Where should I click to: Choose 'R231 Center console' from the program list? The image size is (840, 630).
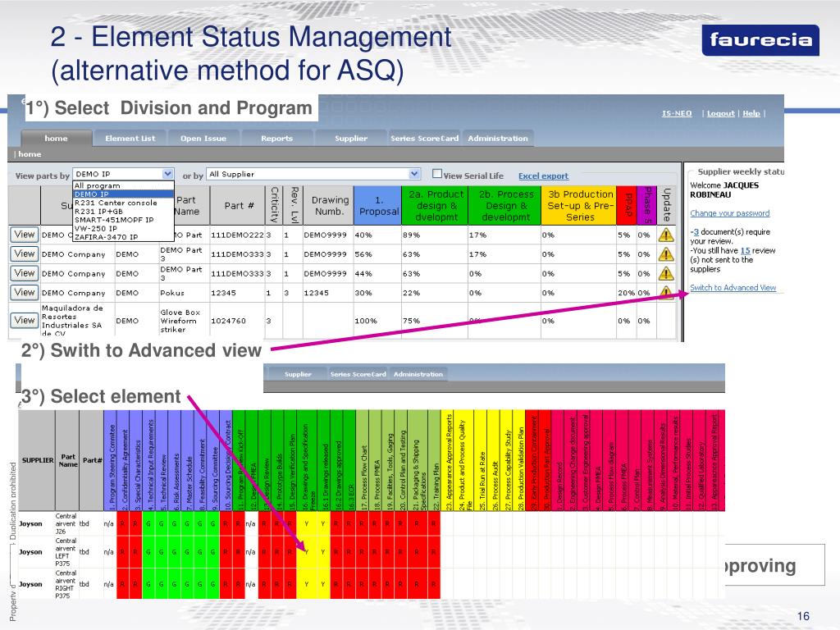[x=123, y=203]
